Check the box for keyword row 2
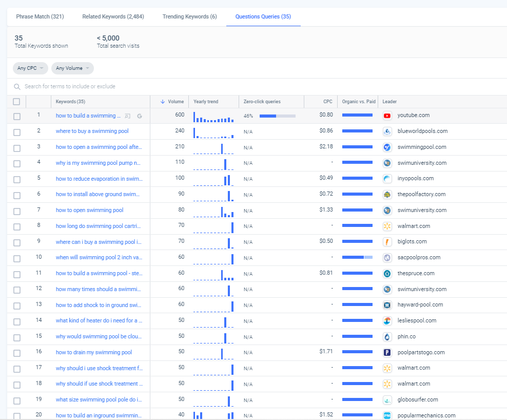 click(x=17, y=132)
